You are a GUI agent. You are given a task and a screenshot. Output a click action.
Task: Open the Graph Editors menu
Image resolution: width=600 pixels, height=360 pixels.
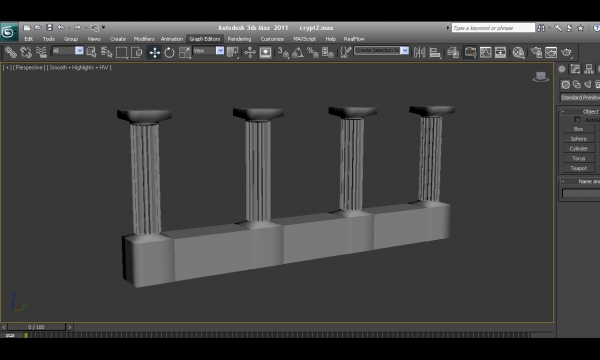205,39
